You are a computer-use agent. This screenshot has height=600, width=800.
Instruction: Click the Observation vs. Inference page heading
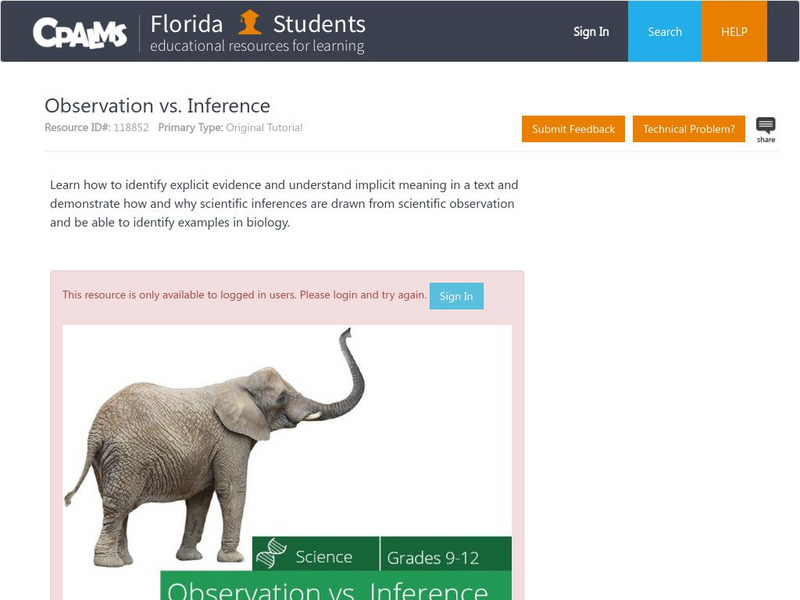[157, 106]
